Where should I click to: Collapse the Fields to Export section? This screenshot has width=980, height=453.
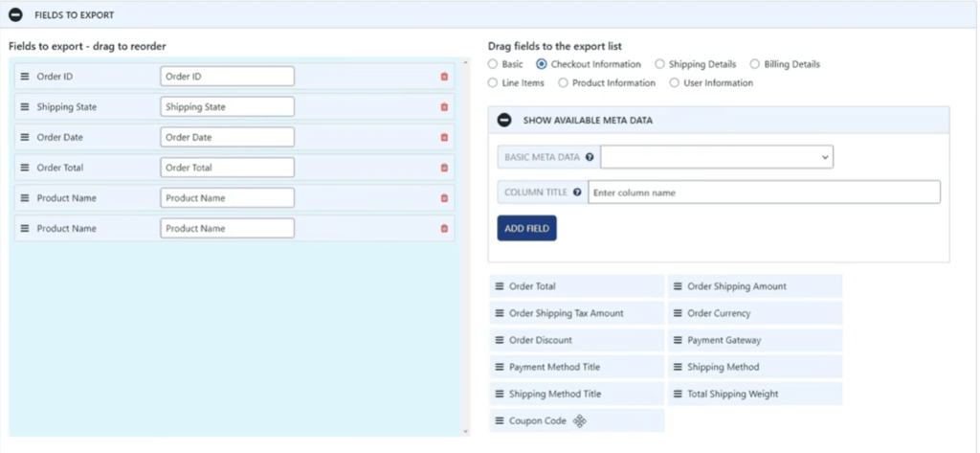coord(15,15)
